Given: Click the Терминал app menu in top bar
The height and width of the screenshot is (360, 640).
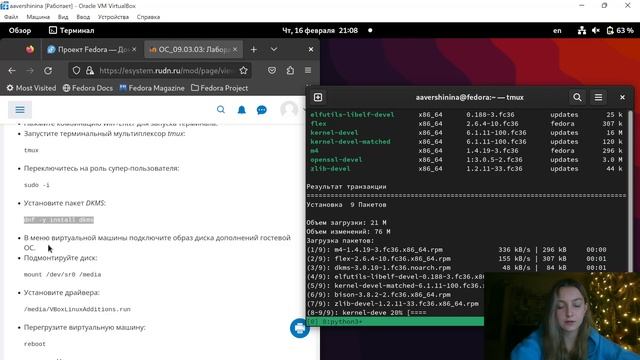Looking at the screenshot, I should coord(71,30).
